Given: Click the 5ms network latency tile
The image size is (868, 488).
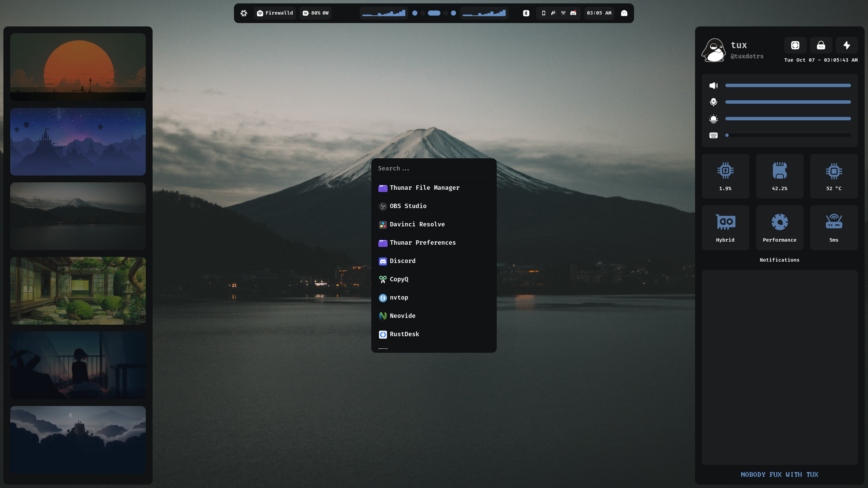Looking at the screenshot, I should (x=834, y=227).
